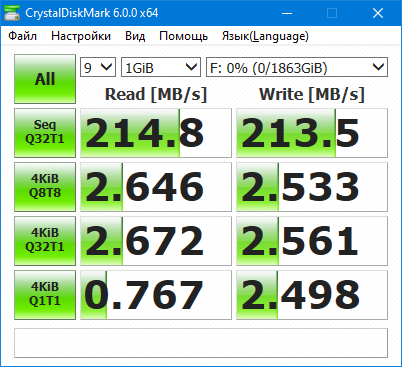The height and width of the screenshot is (367, 402).
Task: Start the 4KiB Q32T1 test
Action: pyautogui.click(x=45, y=241)
